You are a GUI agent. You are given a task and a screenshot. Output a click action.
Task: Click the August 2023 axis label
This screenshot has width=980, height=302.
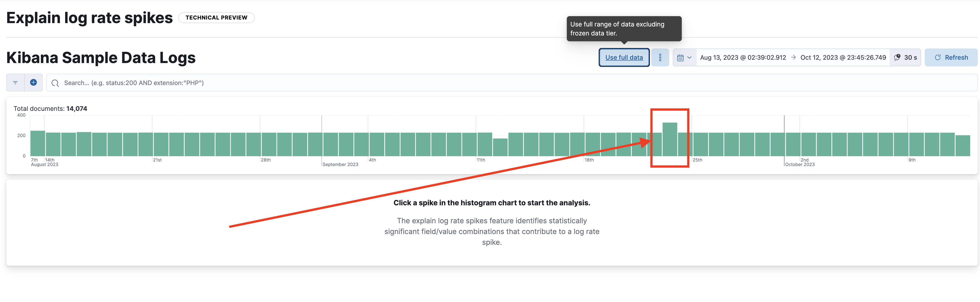click(x=44, y=164)
